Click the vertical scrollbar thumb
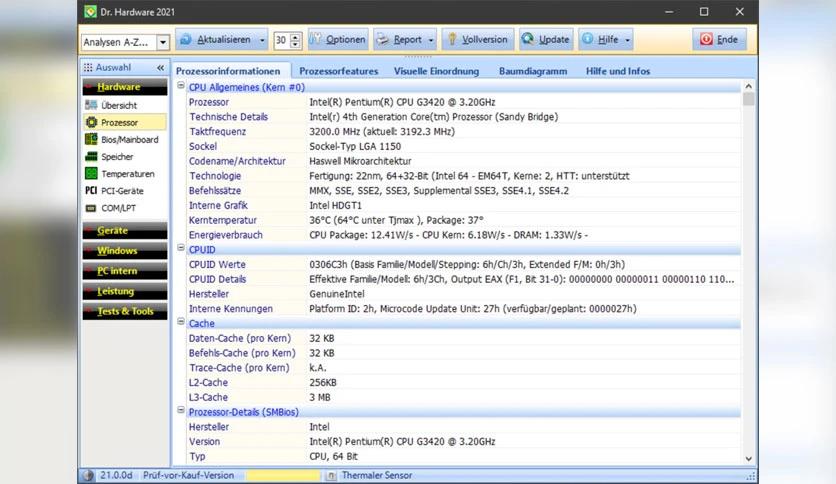Screen dimensions: 836x484 (x=749, y=99)
